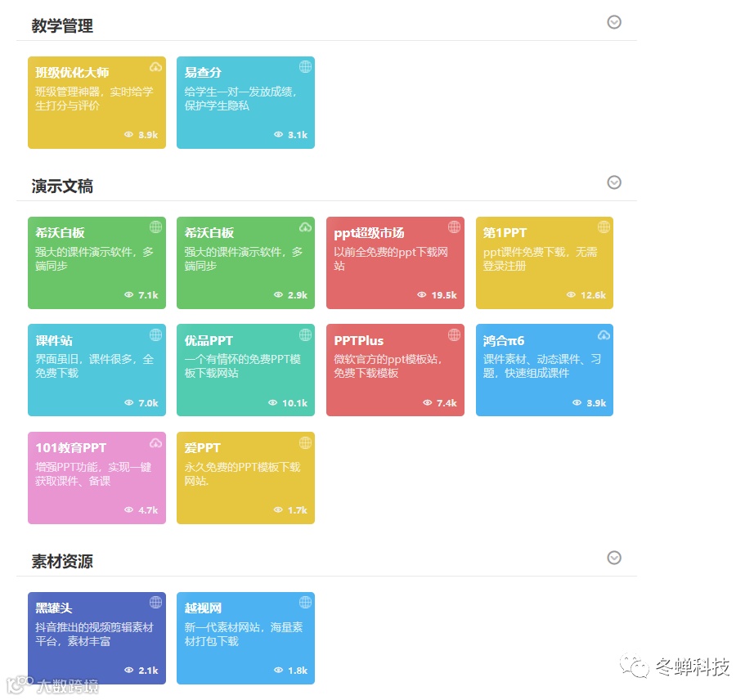Open the PPTPlus title link

click(x=359, y=341)
